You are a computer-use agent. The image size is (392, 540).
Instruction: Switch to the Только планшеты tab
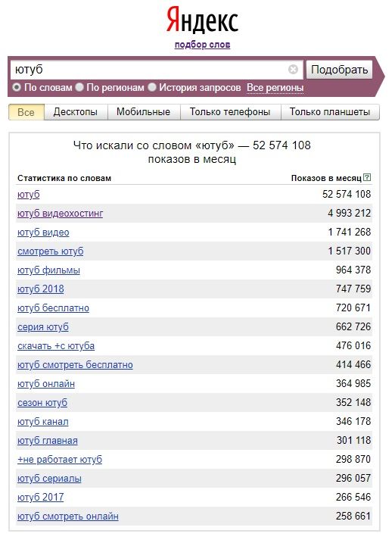tap(330, 112)
